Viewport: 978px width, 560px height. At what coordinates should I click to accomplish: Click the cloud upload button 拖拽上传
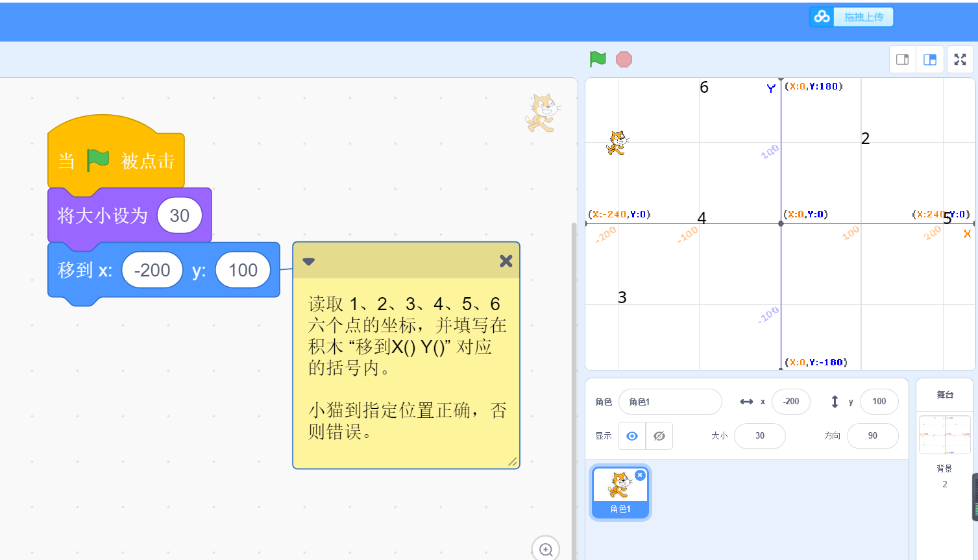[851, 17]
